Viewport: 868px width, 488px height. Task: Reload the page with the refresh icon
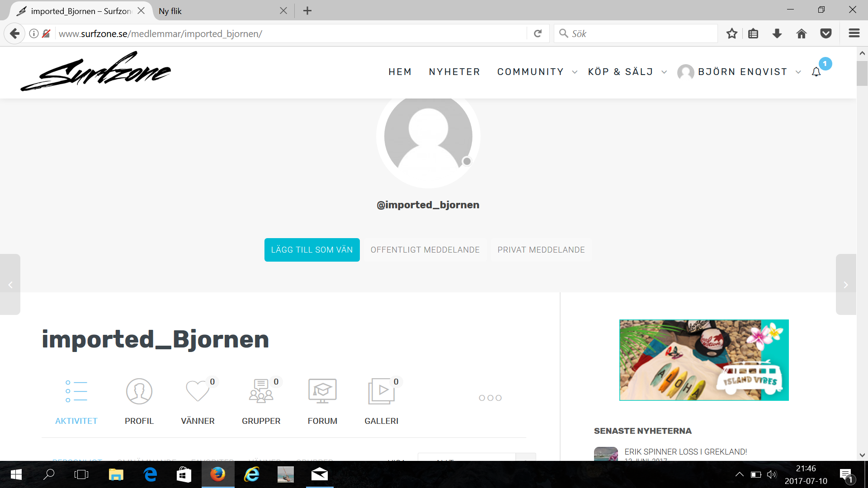tap(538, 33)
